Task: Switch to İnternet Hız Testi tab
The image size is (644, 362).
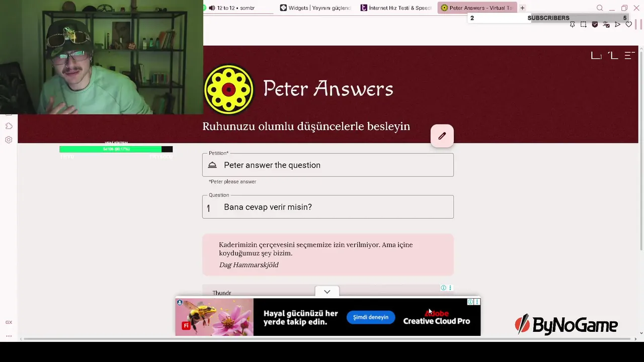Action: (x=396, y=8)
